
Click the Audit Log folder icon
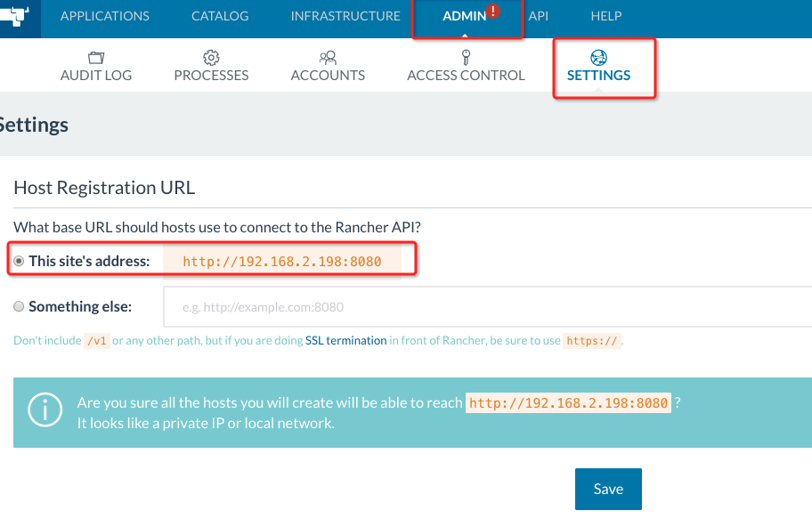pyautogui.click(x=96, y=58)
